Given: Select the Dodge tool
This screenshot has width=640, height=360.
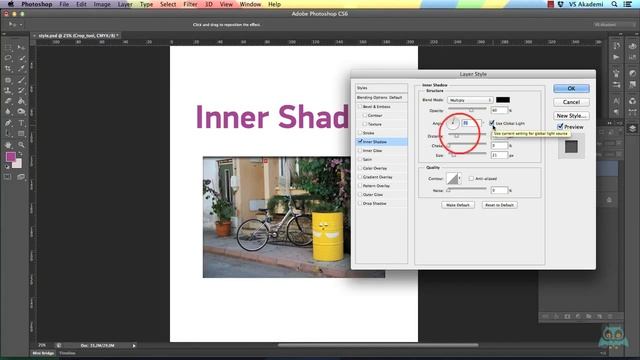Looking at the screenshot, I should click(x=21, y=111).
